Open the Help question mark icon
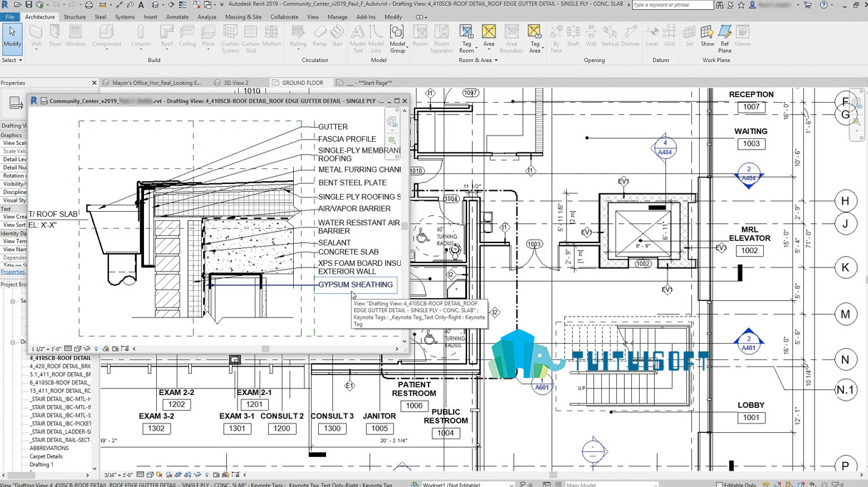The width and height of the screenshot is (868, 487). click(824, 5)
